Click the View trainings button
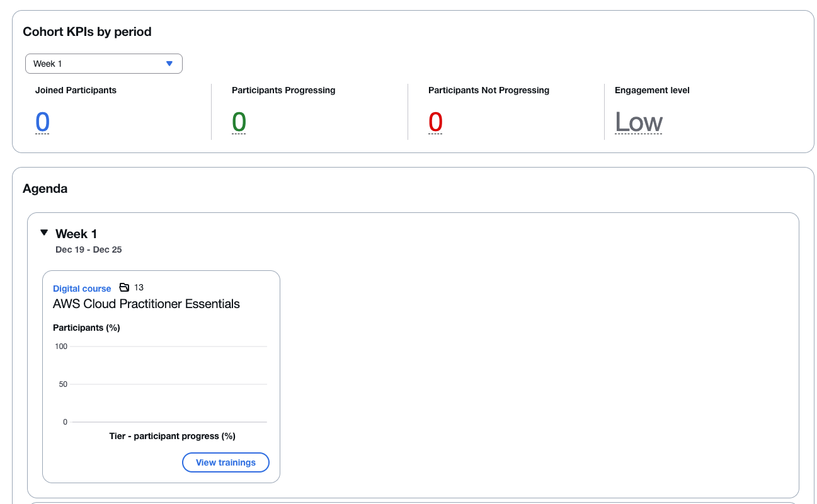Image resolution: width=817 pixels, height=504 pixels. click(x=226, y=462)
